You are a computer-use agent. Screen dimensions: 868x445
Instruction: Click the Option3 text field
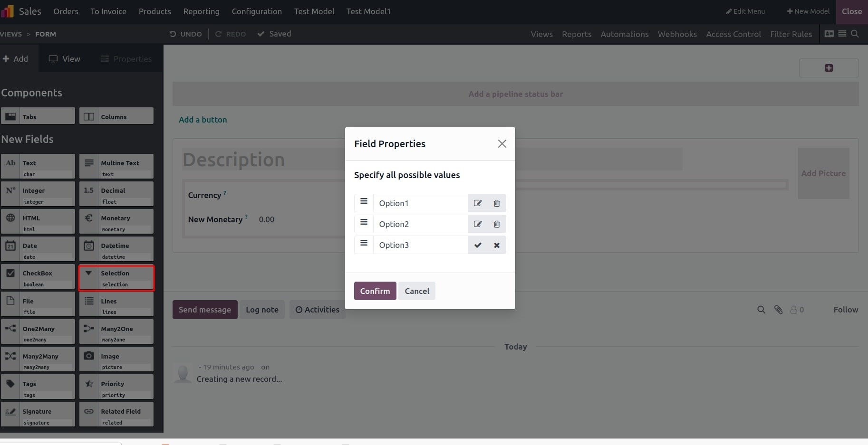coord(420,245)
